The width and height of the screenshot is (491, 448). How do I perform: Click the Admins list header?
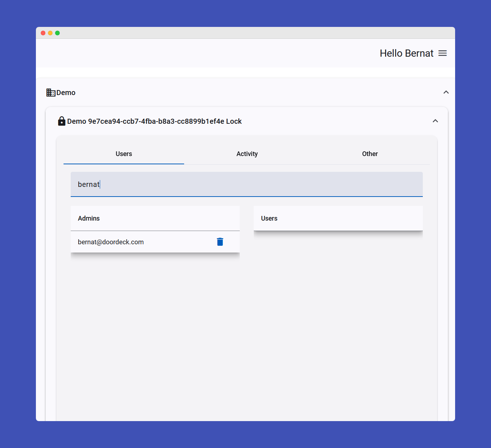(x=89, y=218)
